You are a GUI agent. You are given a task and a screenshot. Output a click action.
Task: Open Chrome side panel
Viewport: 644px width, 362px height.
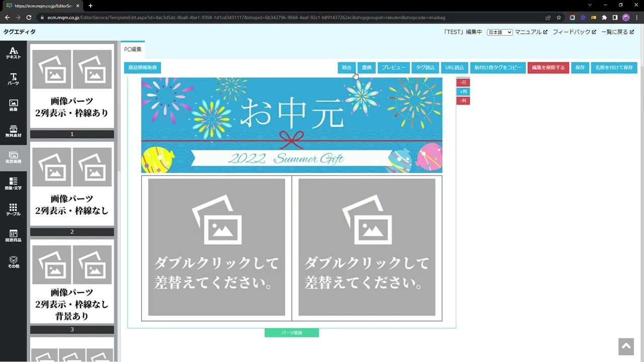click(615, 18)
